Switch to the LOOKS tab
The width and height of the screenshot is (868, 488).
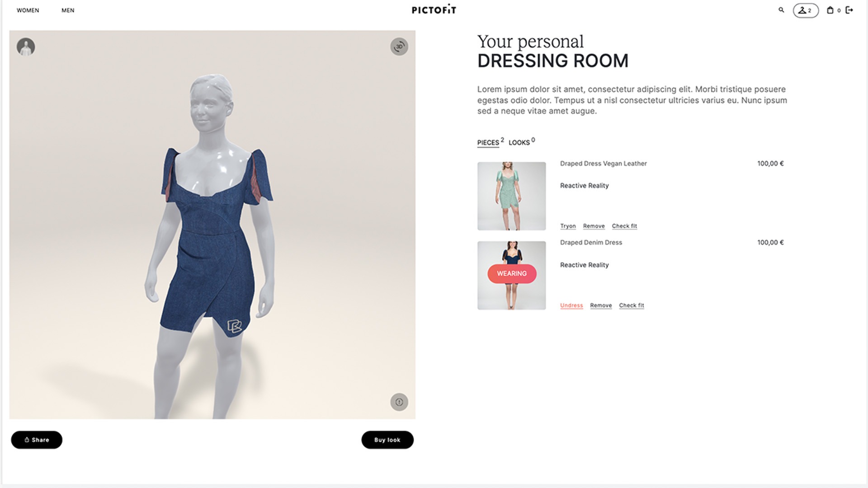coord(519,143)
